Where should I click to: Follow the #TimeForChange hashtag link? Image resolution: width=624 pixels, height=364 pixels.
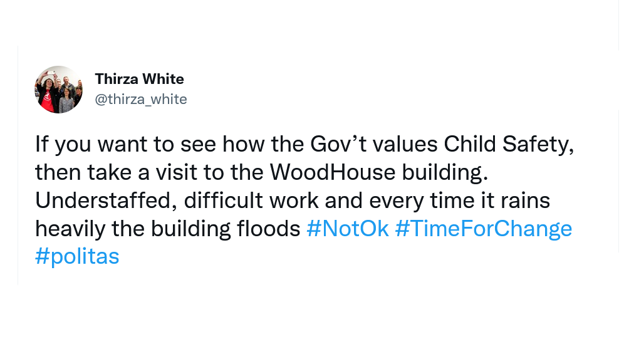click(x=484, y=229)
